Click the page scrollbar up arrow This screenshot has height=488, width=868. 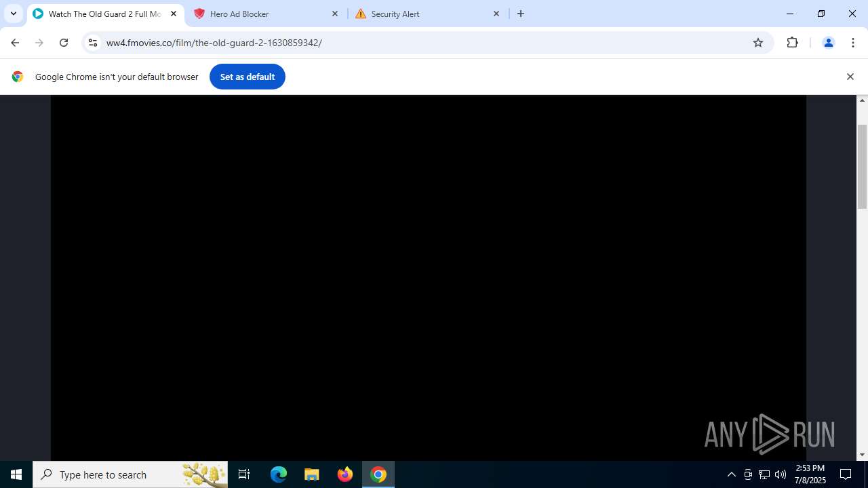[x=863, y=100]
